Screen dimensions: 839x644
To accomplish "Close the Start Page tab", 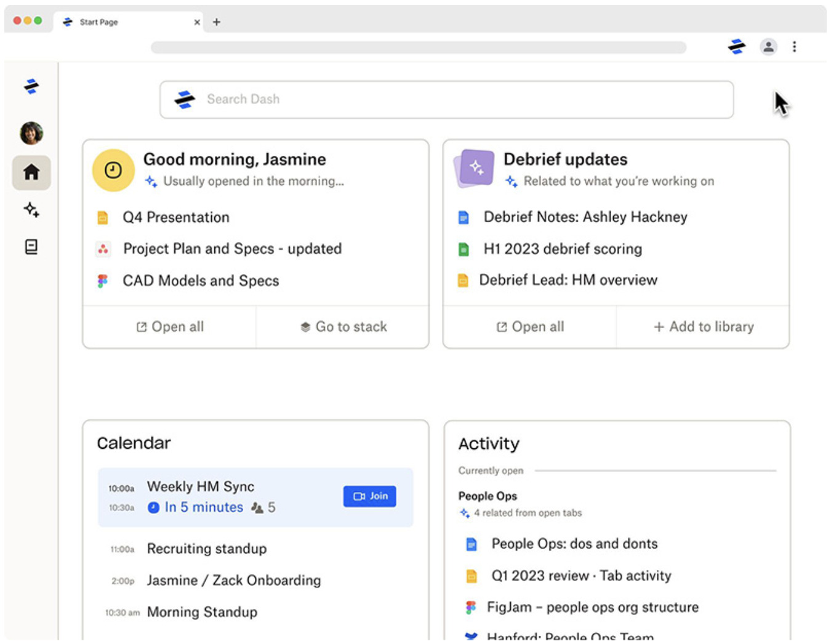I will 197,22.
